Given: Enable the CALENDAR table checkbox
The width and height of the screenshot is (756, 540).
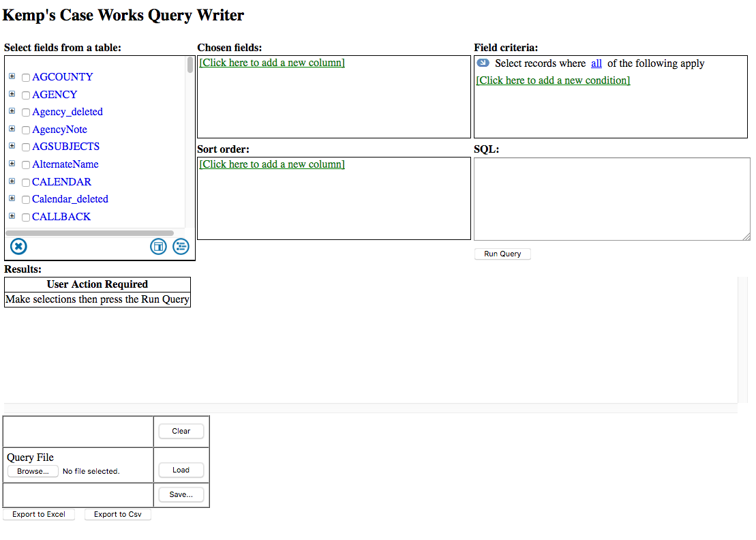Looking at the screenshot, I should 26,183.
